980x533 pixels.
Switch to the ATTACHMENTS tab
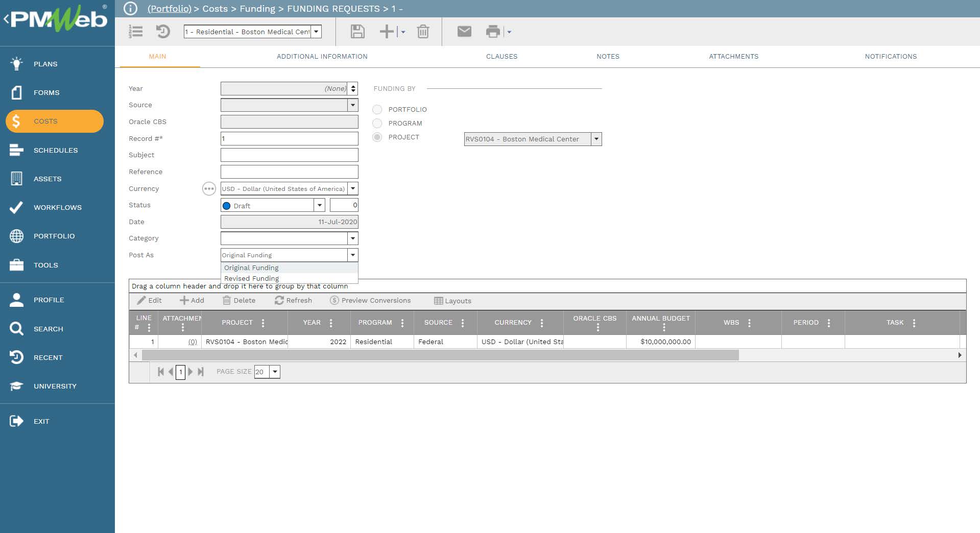[x=733, y=57]
